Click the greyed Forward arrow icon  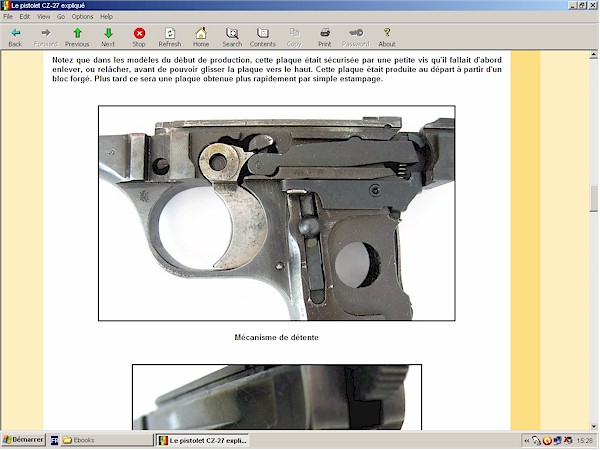46,33
